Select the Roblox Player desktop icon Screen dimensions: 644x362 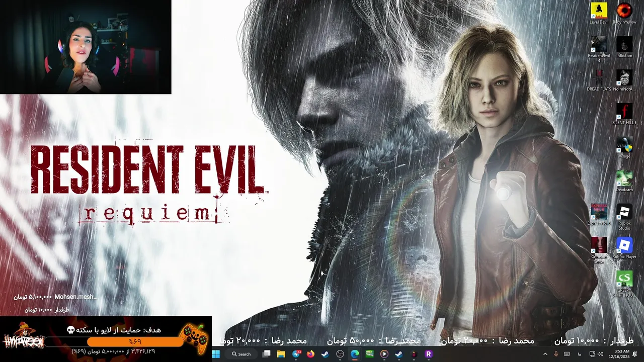point(624,248)
